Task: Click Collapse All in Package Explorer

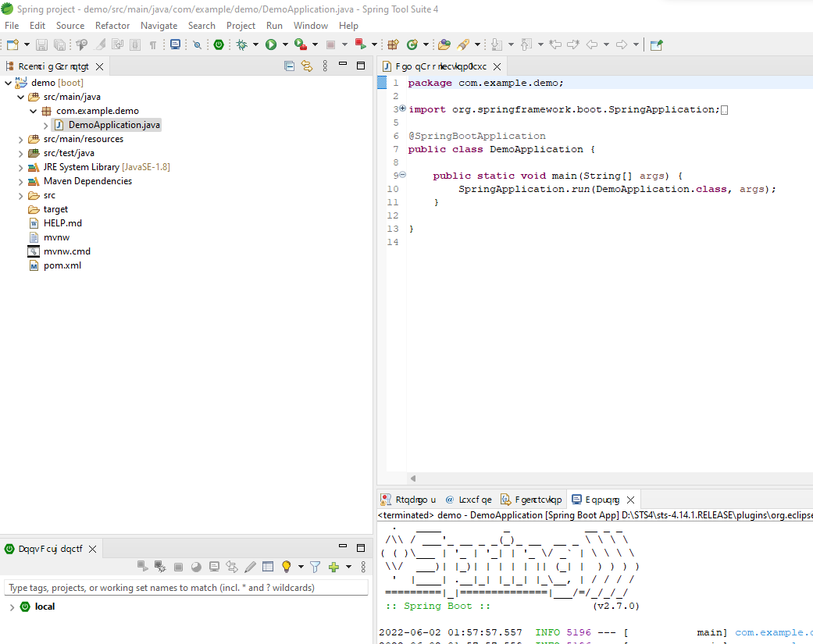Action: click(x=289, y=66)
